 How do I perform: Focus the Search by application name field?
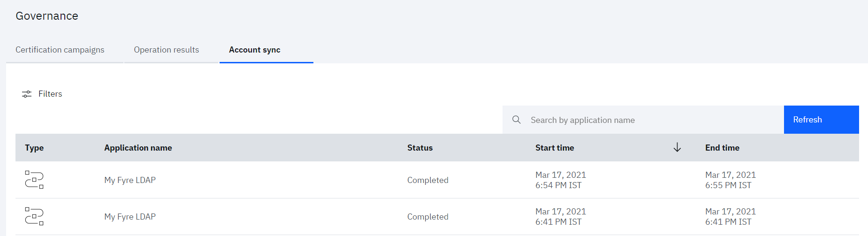(643, 120)
